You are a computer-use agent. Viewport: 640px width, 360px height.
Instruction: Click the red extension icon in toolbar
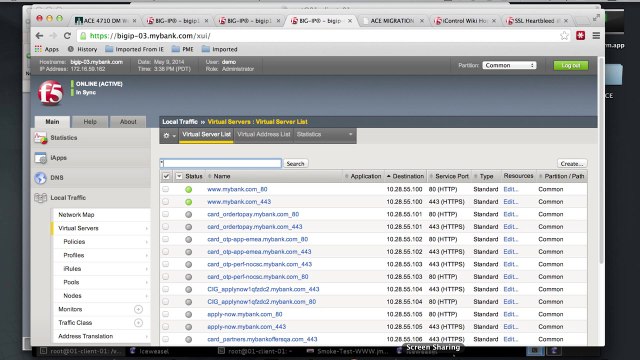coord(580,36)
